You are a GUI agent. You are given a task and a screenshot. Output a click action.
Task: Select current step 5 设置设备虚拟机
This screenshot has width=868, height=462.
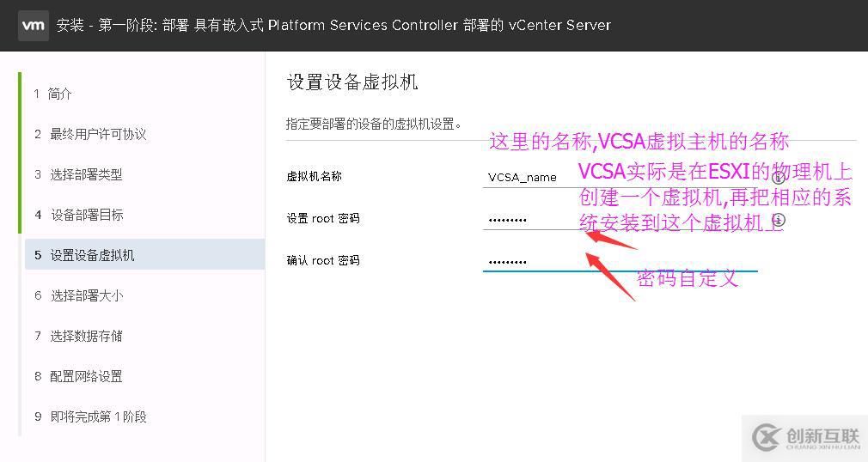click(144, 254)
